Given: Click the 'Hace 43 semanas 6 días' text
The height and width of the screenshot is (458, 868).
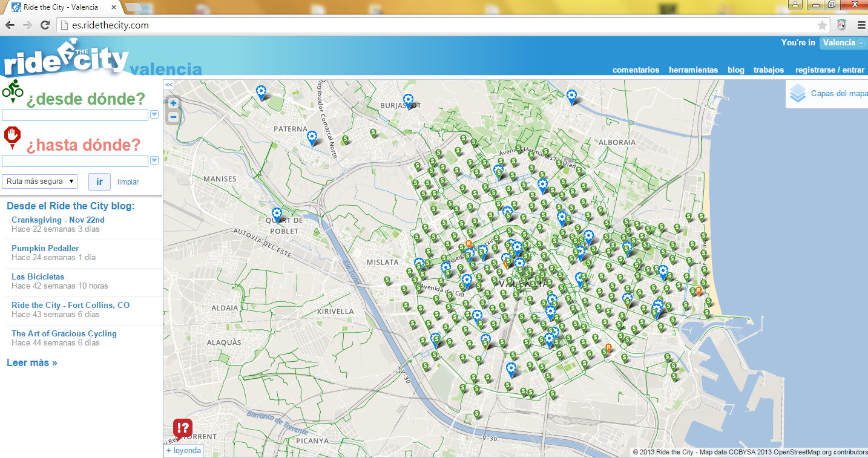Looking at the screenshot, I should tap(56, 315).
